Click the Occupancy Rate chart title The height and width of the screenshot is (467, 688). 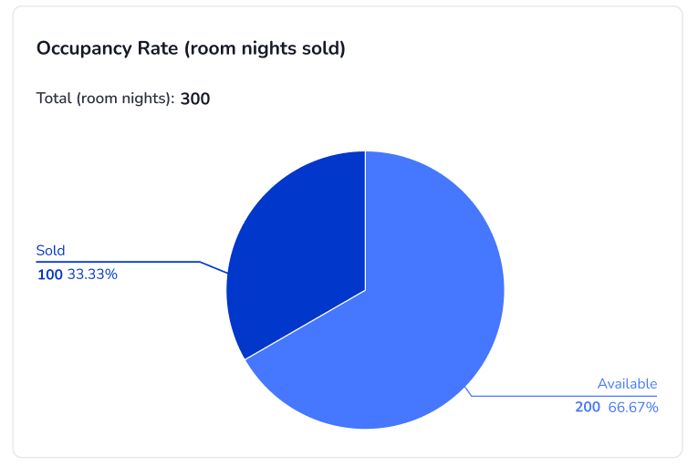[x=190, y=48]
